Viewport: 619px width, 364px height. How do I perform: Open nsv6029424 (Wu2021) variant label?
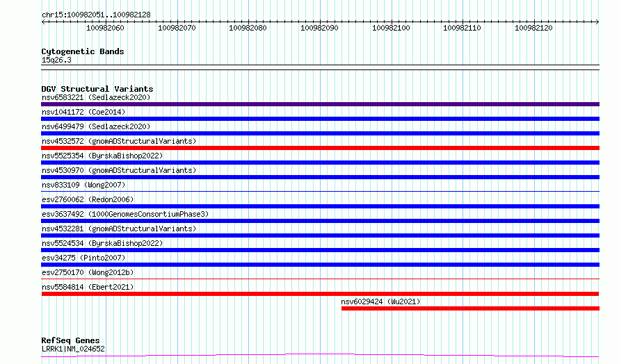(x=380, y=301)
